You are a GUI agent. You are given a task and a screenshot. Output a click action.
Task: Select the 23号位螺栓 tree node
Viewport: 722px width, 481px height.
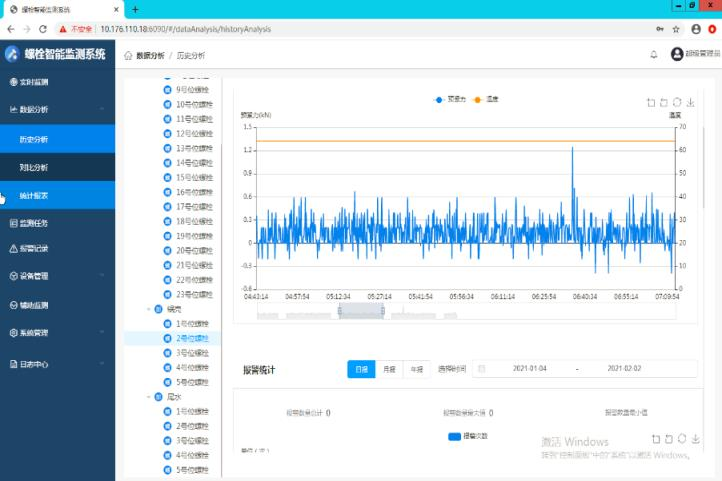[x=194, y=294]
